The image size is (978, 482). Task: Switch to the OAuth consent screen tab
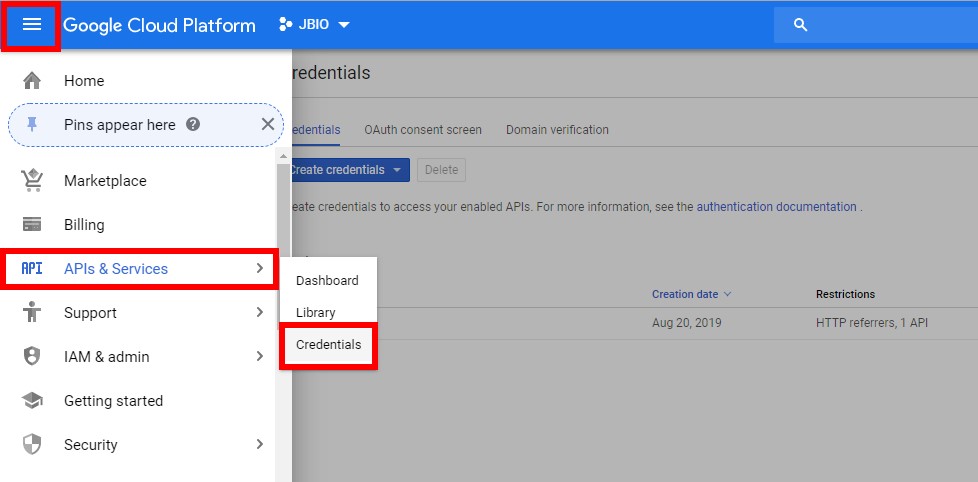pos(423,130)
